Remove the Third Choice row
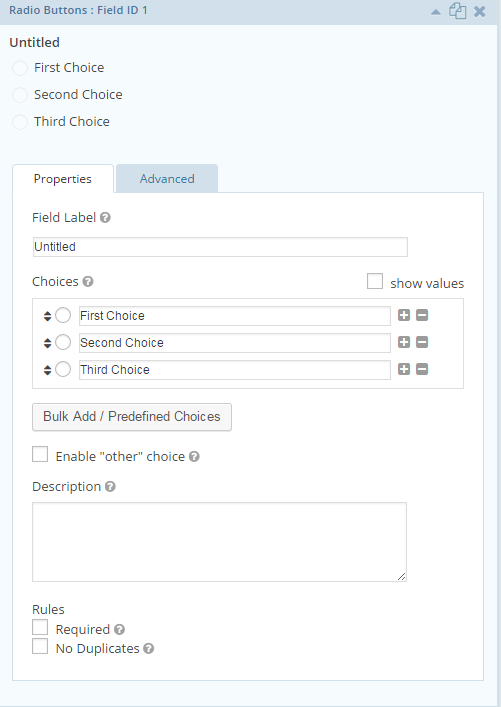Viewport: 501px width, 707px height. point(422,369)
